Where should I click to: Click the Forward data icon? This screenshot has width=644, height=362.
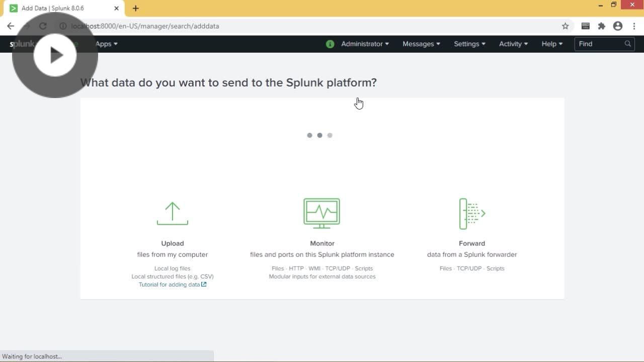[471, 214]
